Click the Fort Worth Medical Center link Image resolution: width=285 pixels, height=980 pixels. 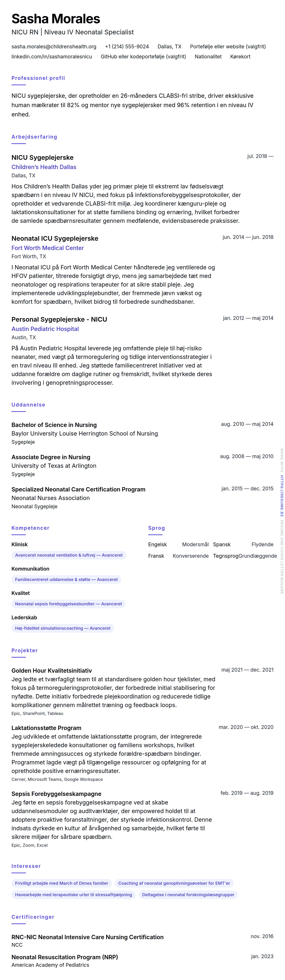coord(47,248)
